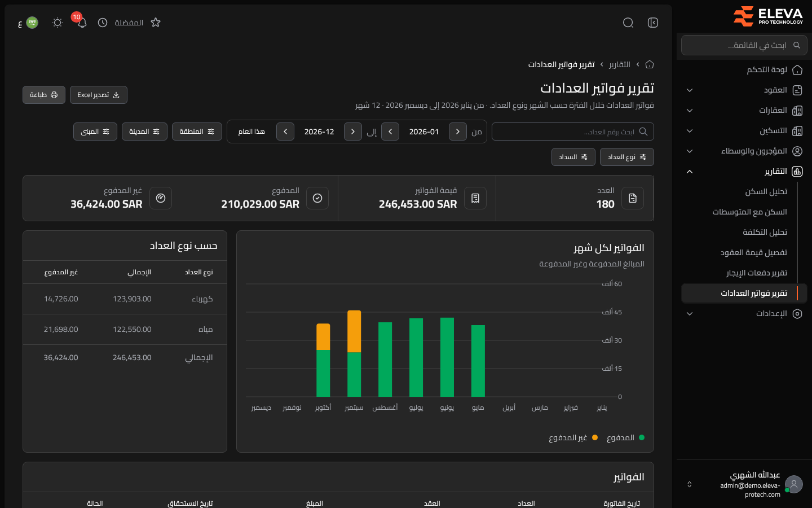Open the user account switcher chevrons
The image size is (812, 508).
click(x=689, y=484)
